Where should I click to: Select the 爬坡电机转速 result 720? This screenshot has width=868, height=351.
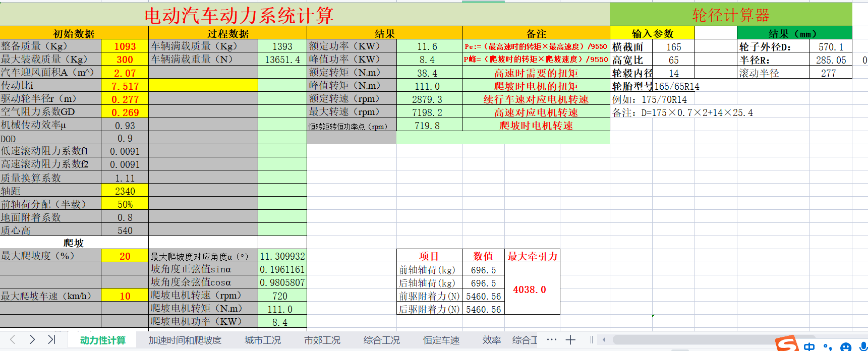point(282,296)
